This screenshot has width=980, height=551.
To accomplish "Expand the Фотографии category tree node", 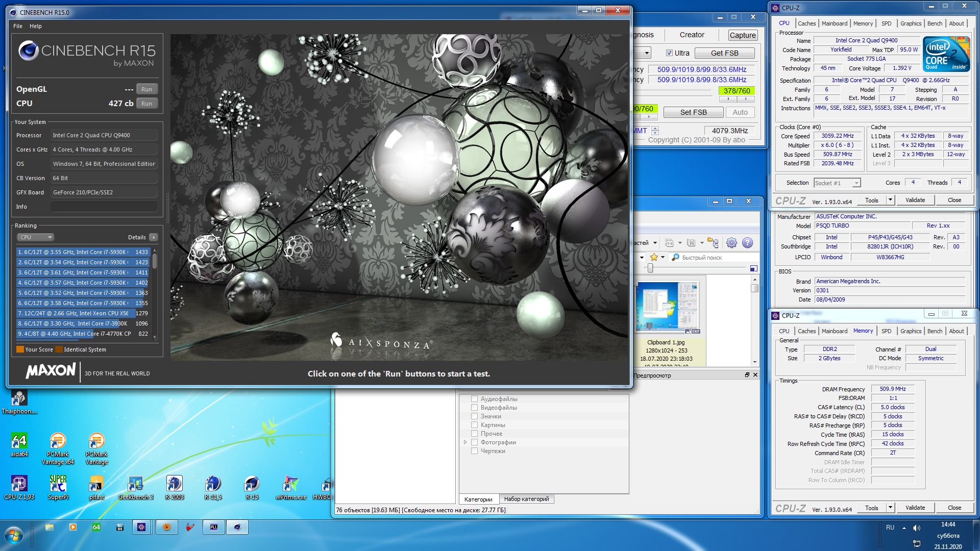I will click(x=465, y=442).
